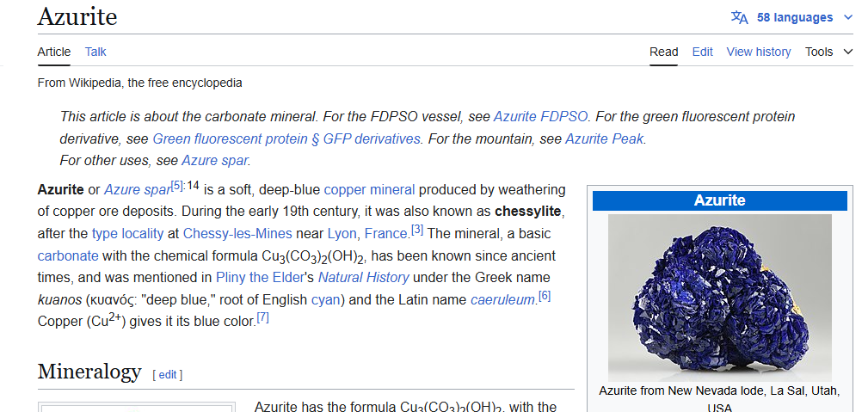Click the italic Azure spar link in lead
This screenshot has height=412, width=868.
[138, 190]
